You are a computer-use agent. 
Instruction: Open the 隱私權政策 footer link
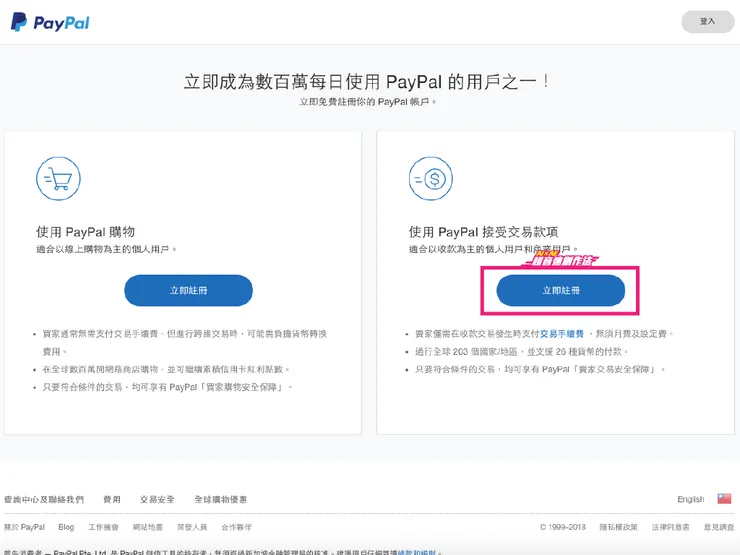click(x=618, y=527)
